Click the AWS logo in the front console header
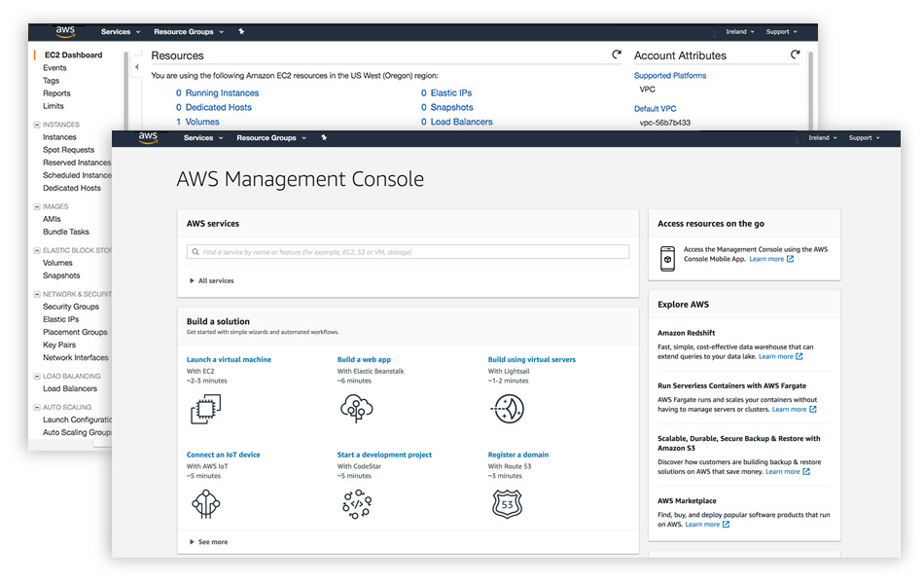The height and width of the screenshot is (584, 924). click(148, 138)
